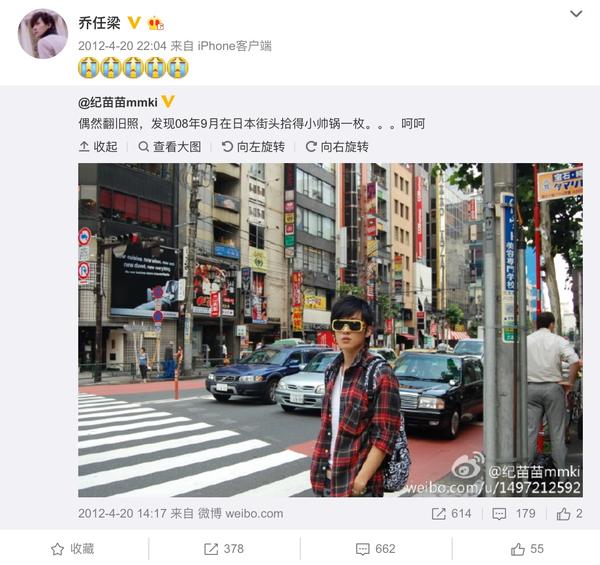Like the original post with 2 likes

tap(570, 513)
